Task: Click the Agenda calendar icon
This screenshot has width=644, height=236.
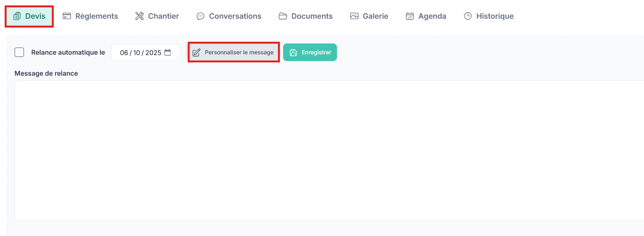Action: click(410, 16)
